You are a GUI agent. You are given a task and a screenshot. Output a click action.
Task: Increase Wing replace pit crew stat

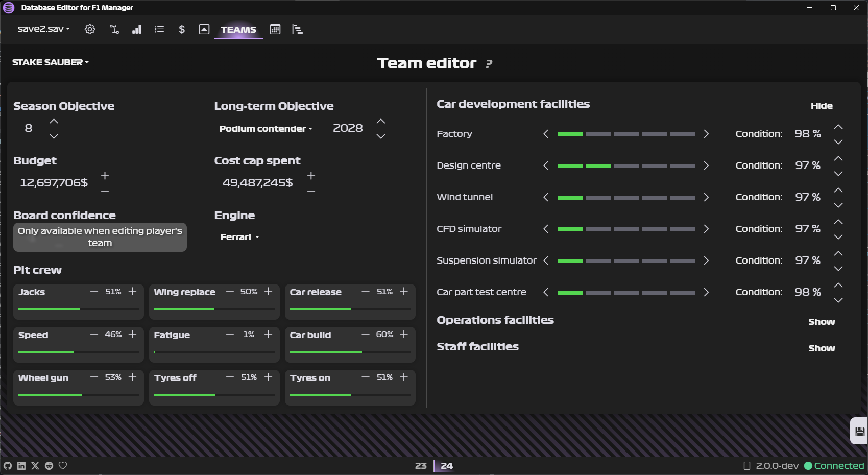[x=268, y=291]
